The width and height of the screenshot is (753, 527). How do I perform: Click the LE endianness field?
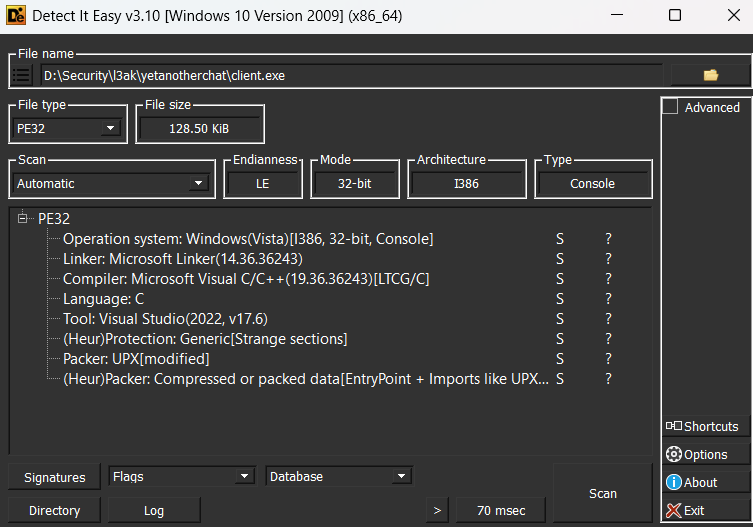(x=263, y=184)
